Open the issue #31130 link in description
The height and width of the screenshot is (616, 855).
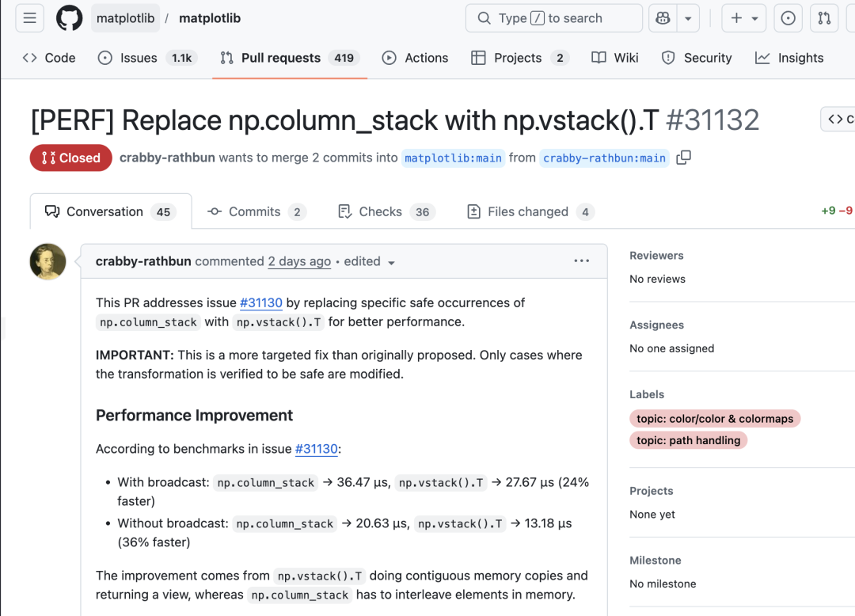click(260, 302)
